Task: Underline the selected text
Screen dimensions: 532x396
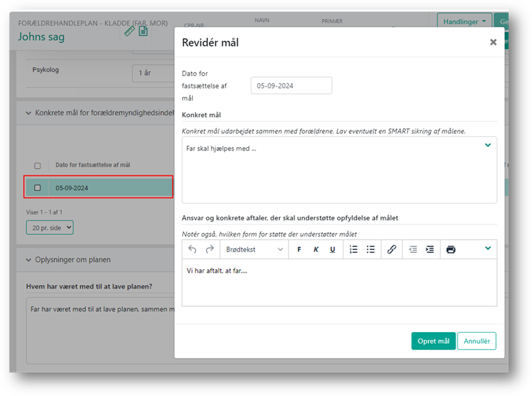Action: pyautogui.click(x=333, y=249)
